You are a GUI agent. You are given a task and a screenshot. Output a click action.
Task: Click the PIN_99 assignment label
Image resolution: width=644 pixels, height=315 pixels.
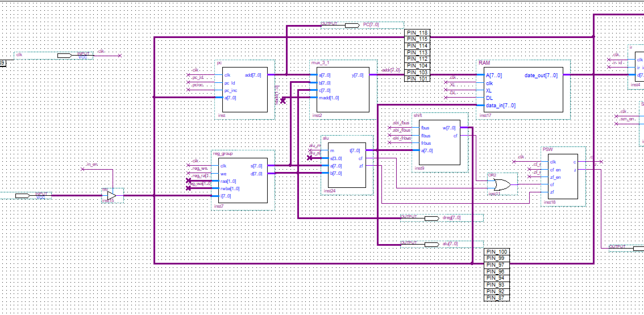[496, 258]
